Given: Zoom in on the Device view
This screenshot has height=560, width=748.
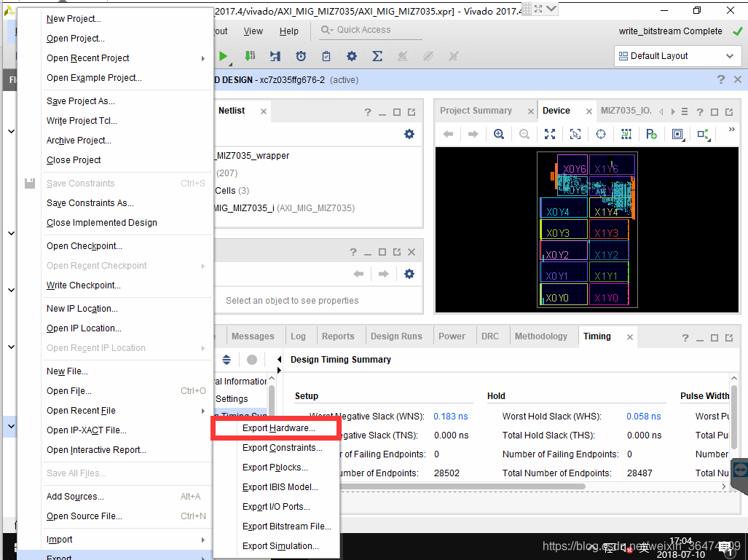Looking at the screenshot, I should click(499, 134).
